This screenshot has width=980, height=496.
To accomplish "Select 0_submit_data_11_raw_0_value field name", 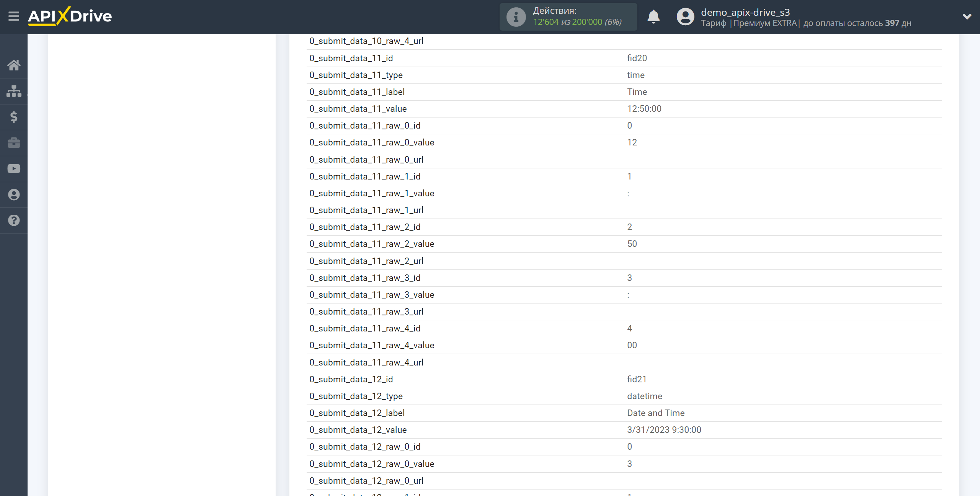I will pyautogui.click(x=372, y=142).
